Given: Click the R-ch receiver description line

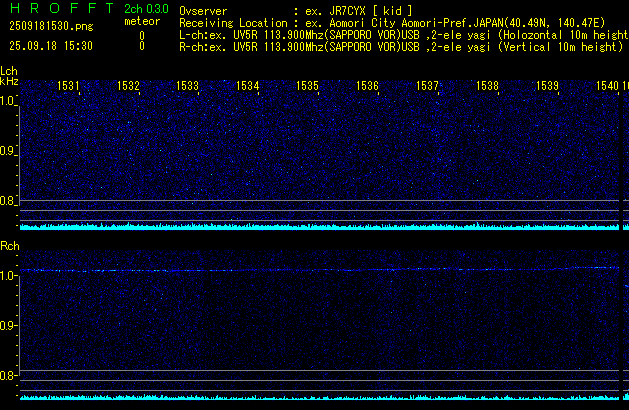Looking at the screenshot, I should tap(400, 46).
